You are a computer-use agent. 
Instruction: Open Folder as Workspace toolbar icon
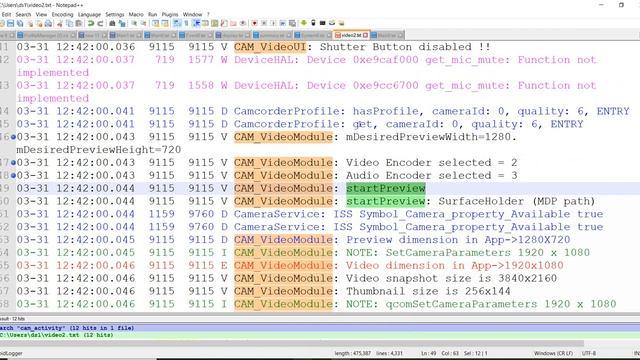point(233,23)
